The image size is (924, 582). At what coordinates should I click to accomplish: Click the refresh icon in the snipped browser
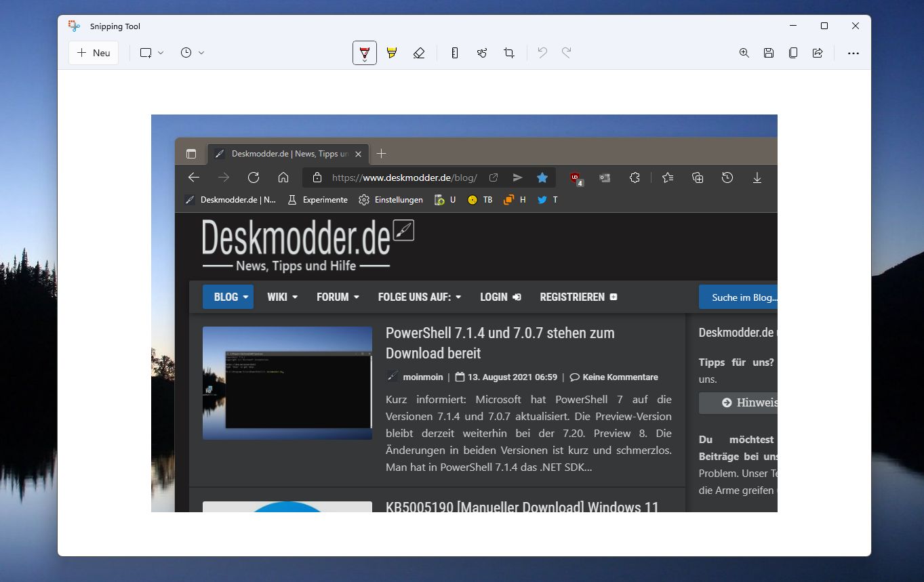pos(254,178)
